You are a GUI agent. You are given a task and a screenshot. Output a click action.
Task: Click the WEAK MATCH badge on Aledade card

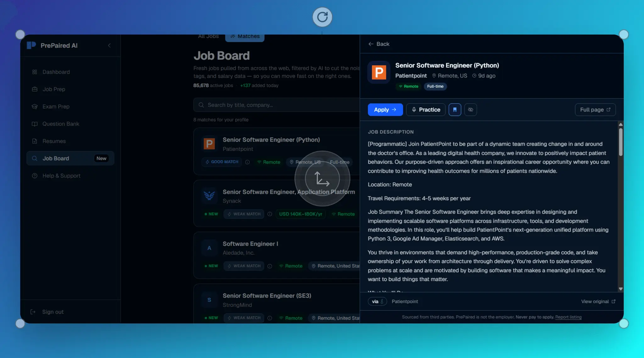(x=244, y=266)
